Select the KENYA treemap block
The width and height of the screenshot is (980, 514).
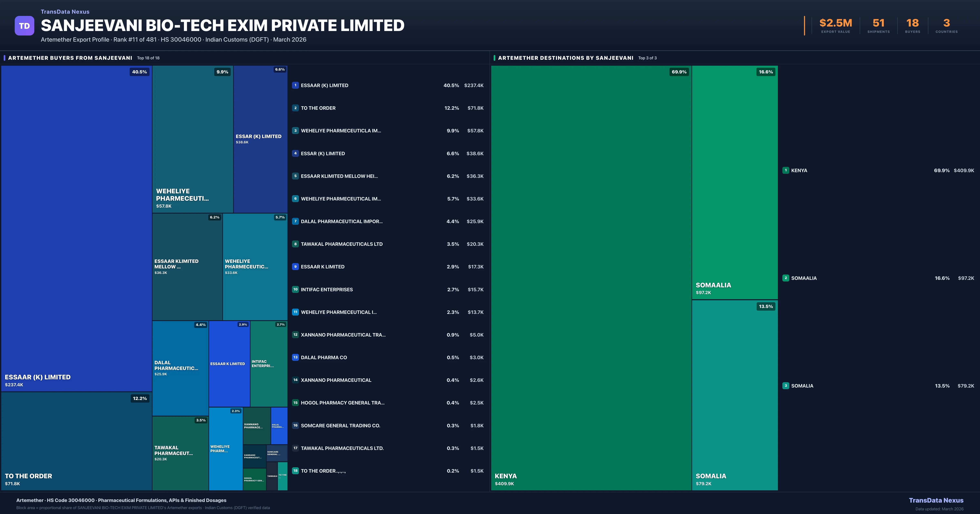click(x=591, y=278)
